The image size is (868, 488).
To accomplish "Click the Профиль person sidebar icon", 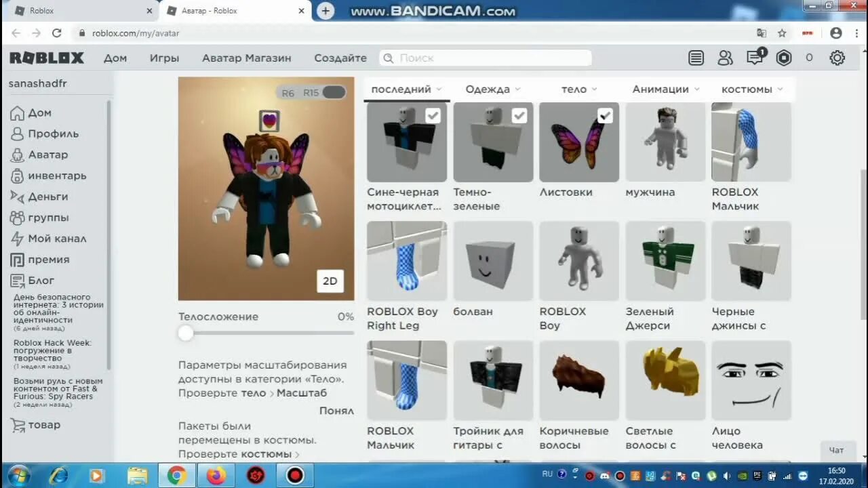I will [x=17, y=134].
